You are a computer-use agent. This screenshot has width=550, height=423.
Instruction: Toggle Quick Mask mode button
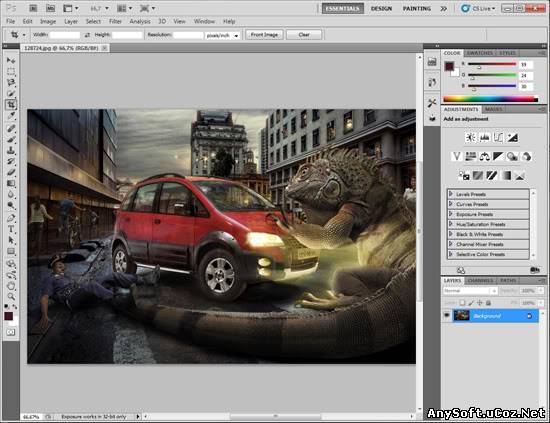click(11, 332)
